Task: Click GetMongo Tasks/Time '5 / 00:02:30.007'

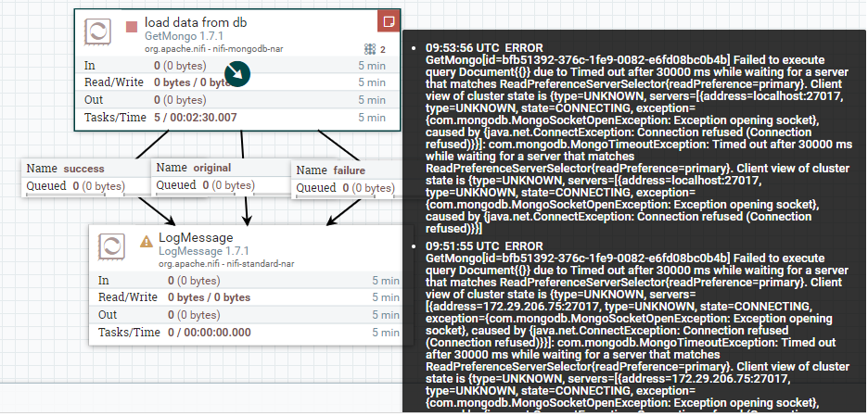Action: click(x=196, y=118)
